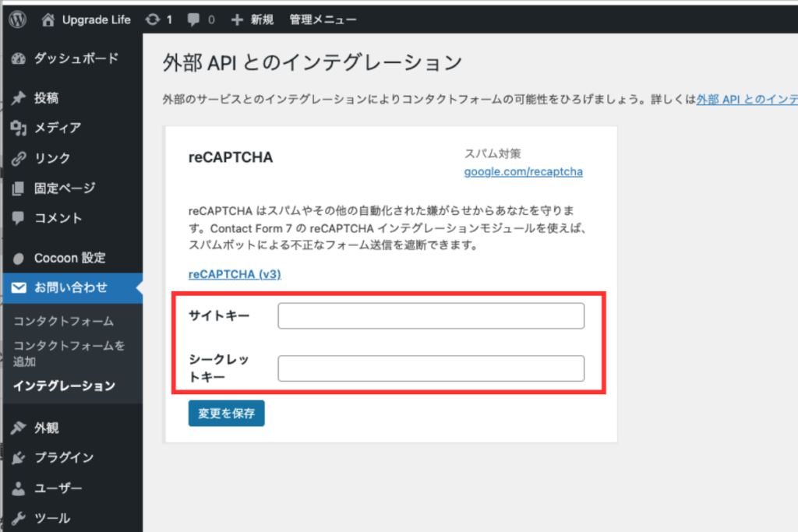798x532 pixels.
Task: Focus the シークレットキー input field
Action: [430, 368]
